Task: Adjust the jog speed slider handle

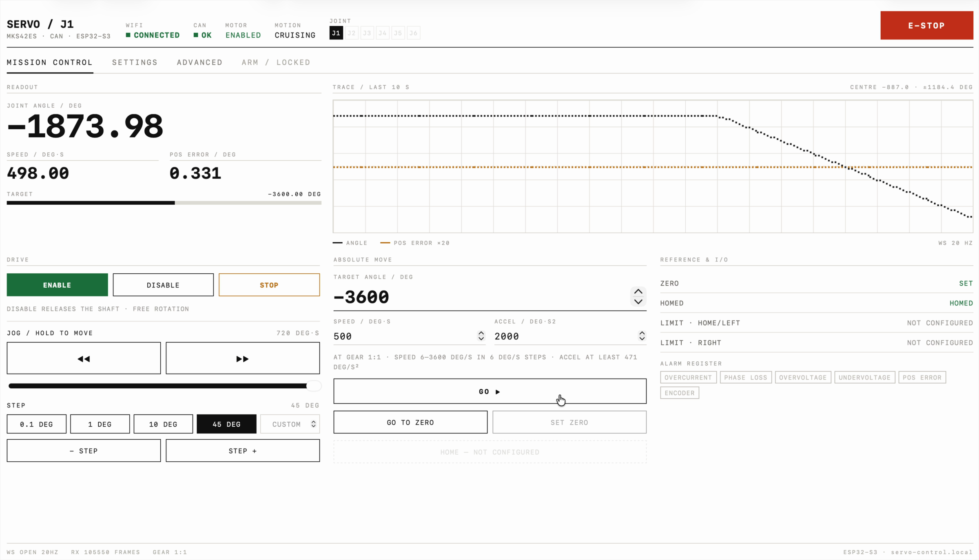Action: (313, 385)
